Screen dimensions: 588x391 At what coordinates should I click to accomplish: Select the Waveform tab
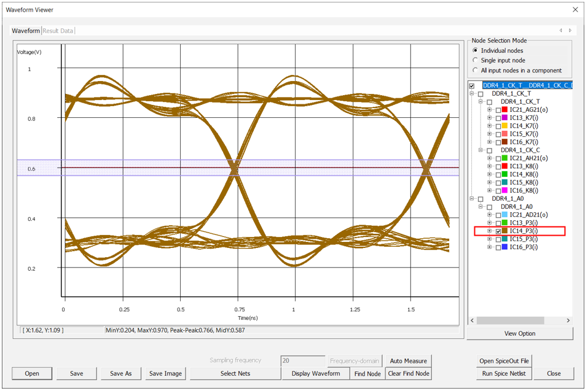26,31
